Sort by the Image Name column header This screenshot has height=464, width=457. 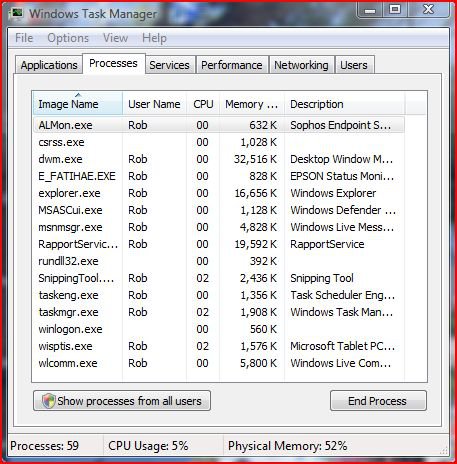click(x=78, y=104)
